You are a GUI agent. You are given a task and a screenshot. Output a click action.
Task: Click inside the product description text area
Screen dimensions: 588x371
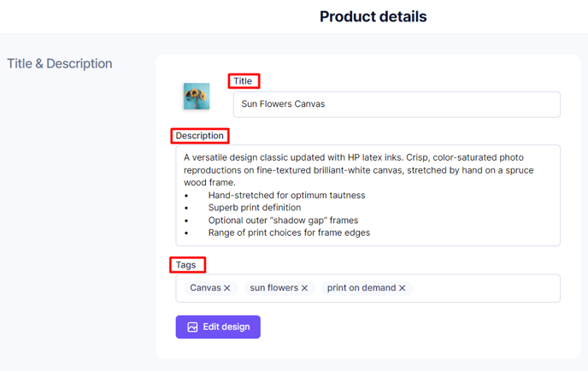pyautogui.click(x=367, y=196)
